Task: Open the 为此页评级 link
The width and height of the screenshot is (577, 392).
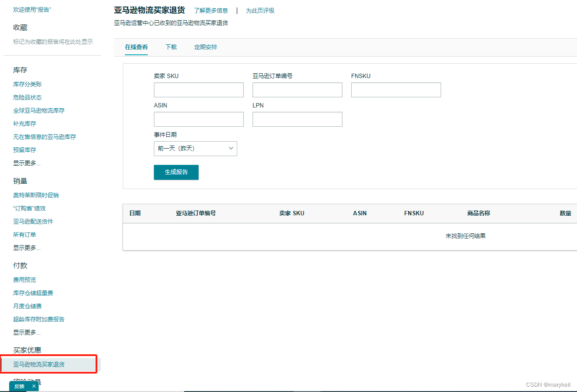Action: pyautogui.click(x=260, y=11)
